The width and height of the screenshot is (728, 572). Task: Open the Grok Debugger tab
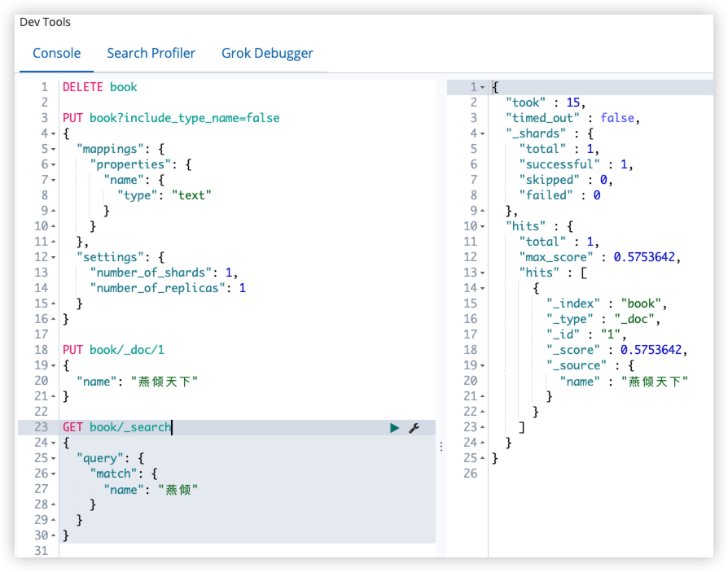click(x=267, y=54)
